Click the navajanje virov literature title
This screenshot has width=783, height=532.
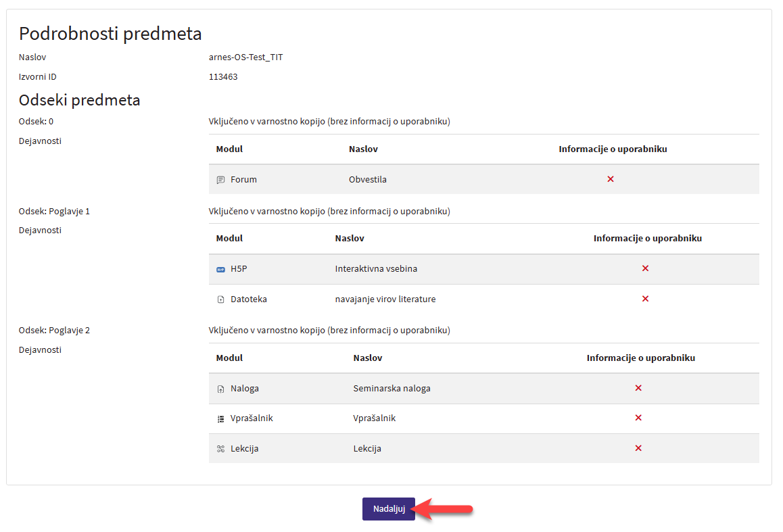[385, 299]
